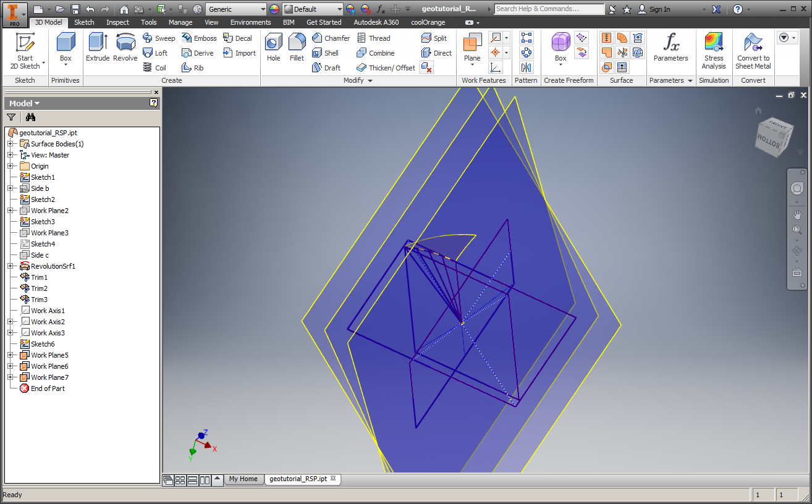
Task: Activate the Emboss tool
Action: pyautogui.click(x=199, y=38)
